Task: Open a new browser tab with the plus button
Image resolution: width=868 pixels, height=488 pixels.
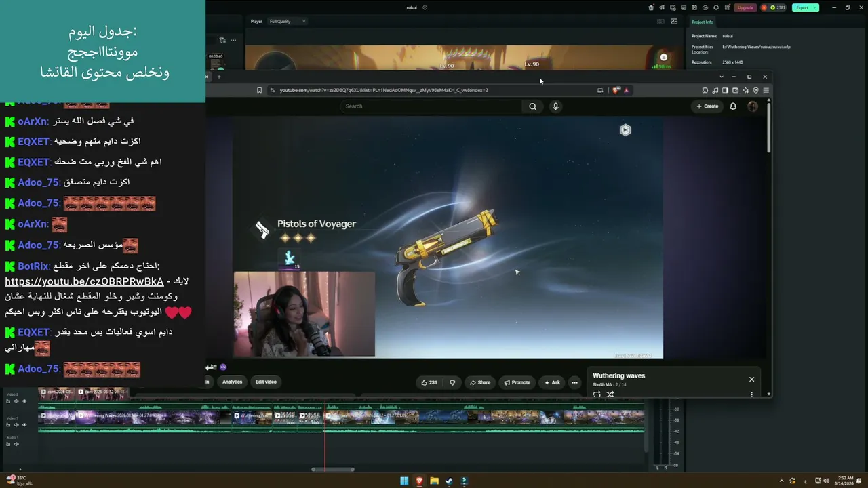Action: 219,77
